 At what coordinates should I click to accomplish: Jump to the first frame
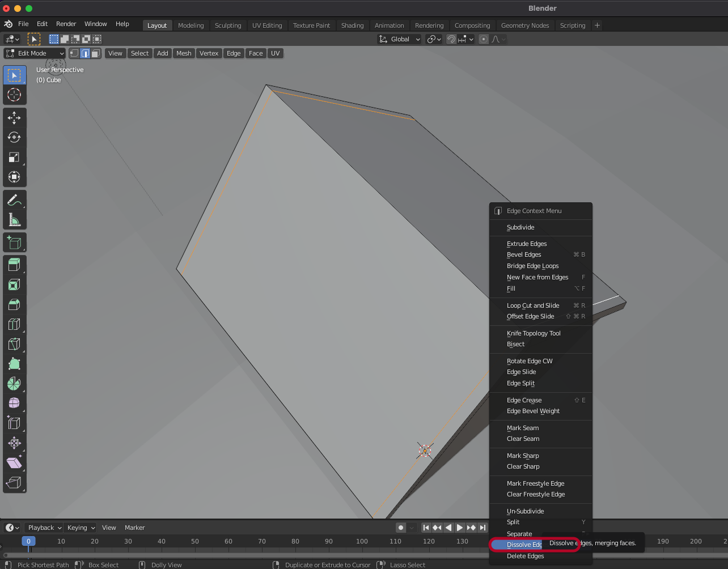coord(426,528)
